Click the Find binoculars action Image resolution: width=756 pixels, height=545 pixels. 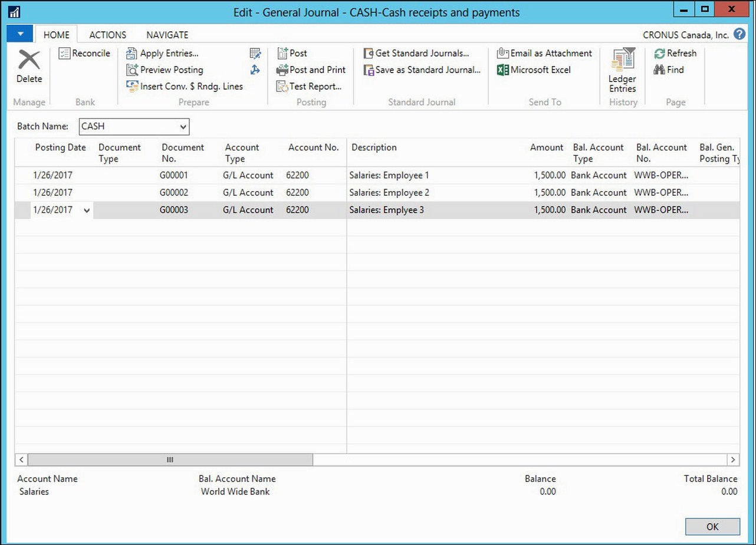coord(669,70)
